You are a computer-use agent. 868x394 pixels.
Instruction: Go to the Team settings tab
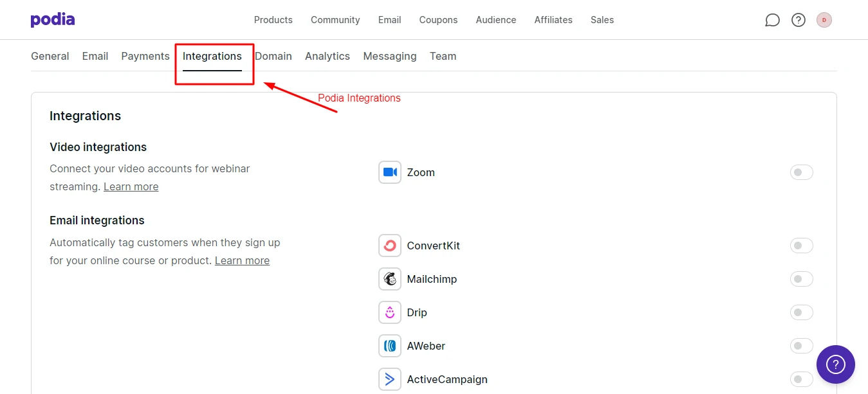tap(443, 56)
